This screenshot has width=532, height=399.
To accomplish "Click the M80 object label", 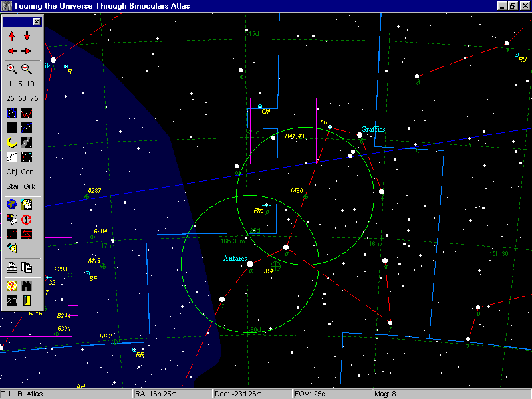I will tap(297, 191).
